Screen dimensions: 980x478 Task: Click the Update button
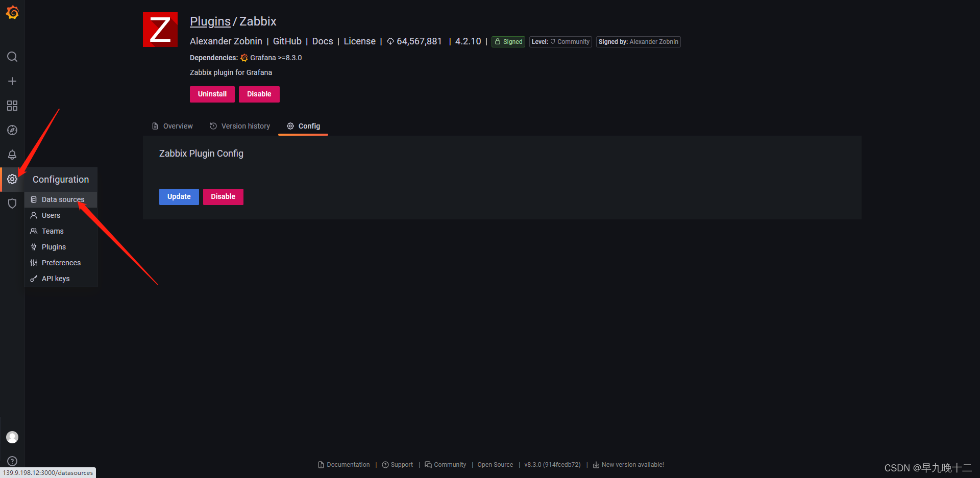point(179,196)
